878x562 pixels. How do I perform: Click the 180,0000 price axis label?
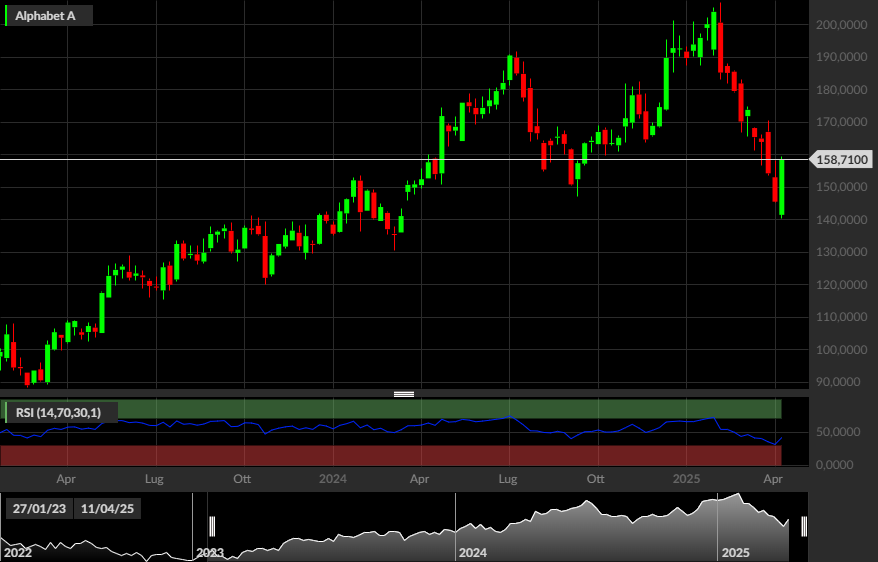[x=842, y=90]
